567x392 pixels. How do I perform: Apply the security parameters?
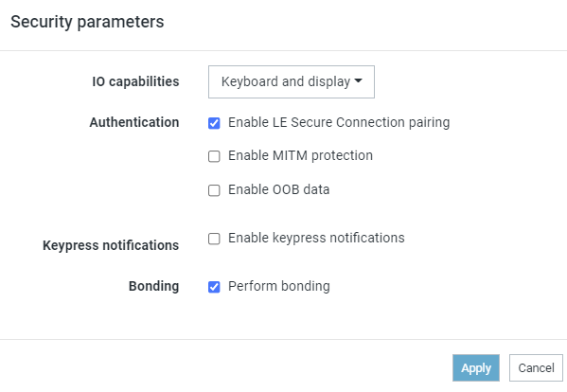pyautogui.click(x=476, y=367)
